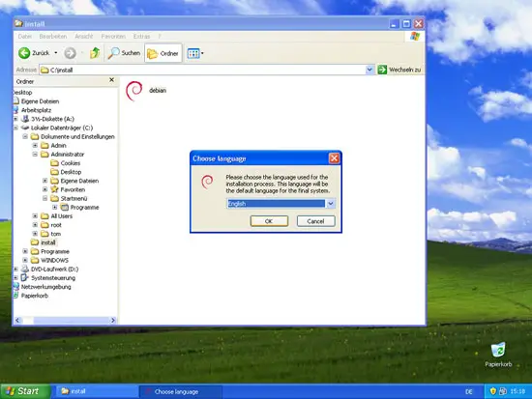Click the security shield tray icon
Viewport: 532px width, 399px height.
493,391
